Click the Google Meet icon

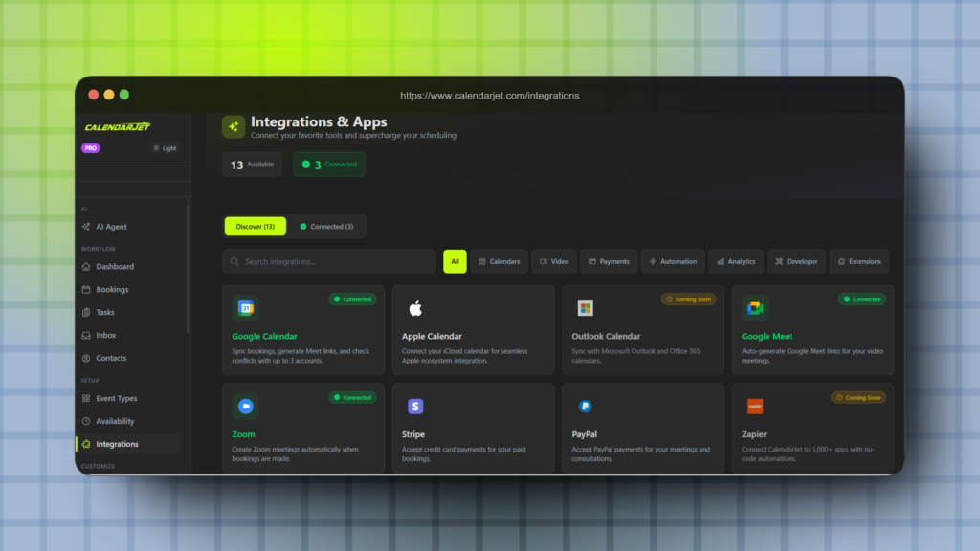[x=755, y=308]
